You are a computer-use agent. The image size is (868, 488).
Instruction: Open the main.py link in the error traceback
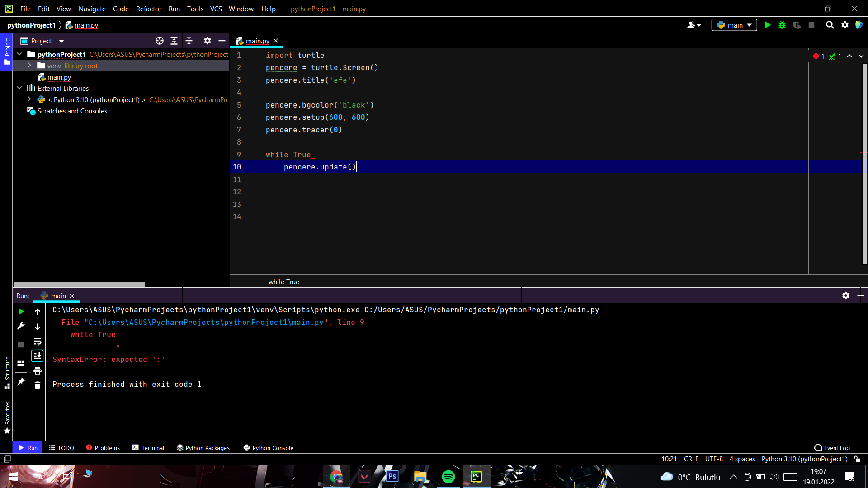tap(206, 322)
